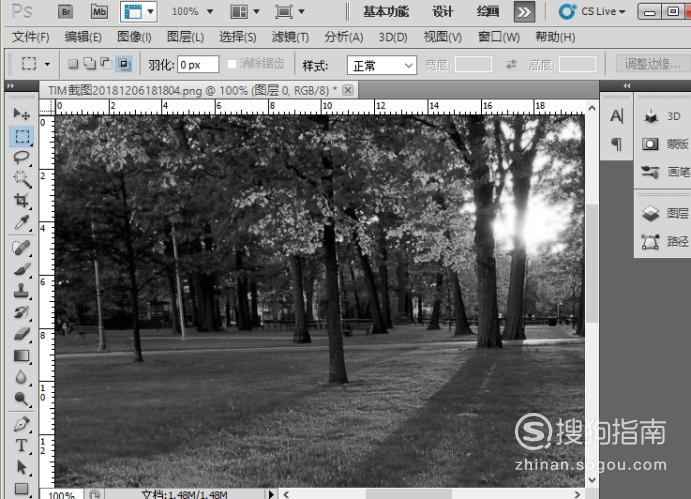Toggle the 消除锯齿 anti-alias checkbox

[232, 64]
